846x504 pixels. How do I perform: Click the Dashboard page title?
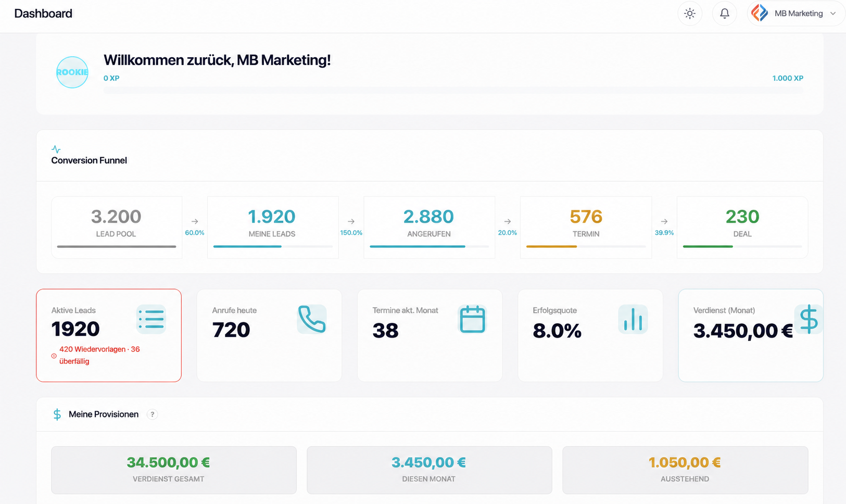point(43,14)
